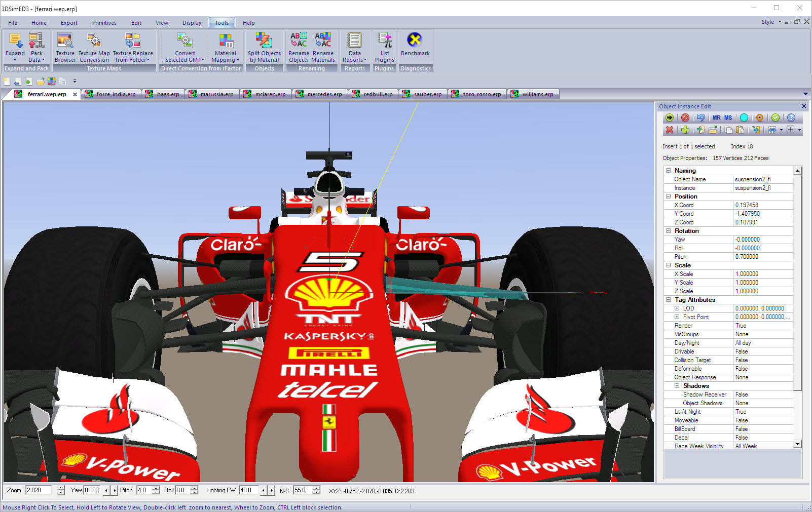
Task: Toggle the MS mode button
Action: pyautogui.click(x=728, y=117)
